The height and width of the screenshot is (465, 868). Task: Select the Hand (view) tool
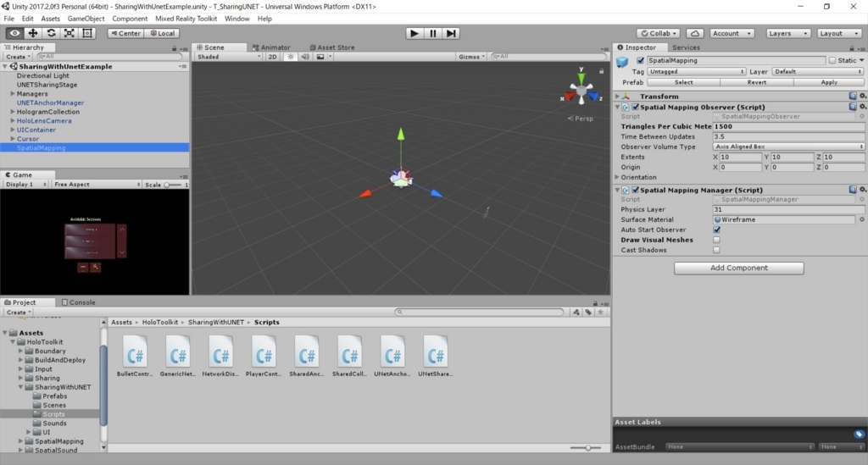click(x=14, y=33)
